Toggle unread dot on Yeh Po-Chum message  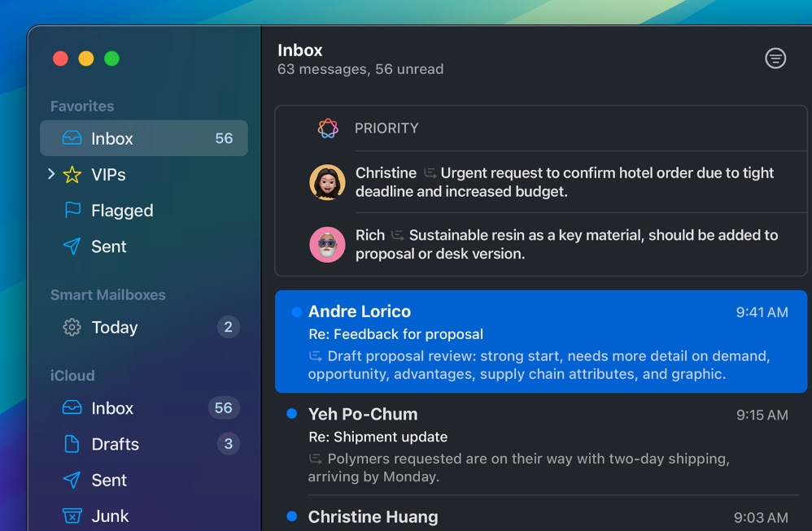(291, 414)
